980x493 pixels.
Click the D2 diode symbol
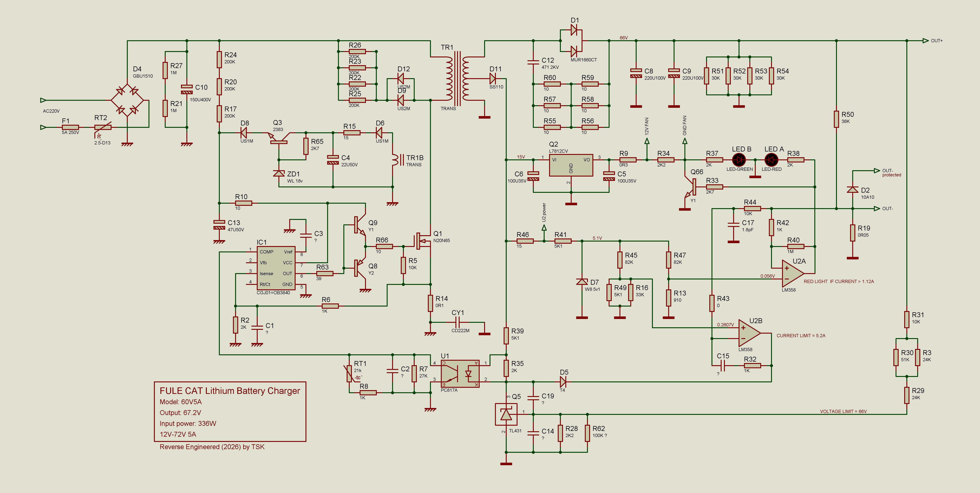pos(853,190)
